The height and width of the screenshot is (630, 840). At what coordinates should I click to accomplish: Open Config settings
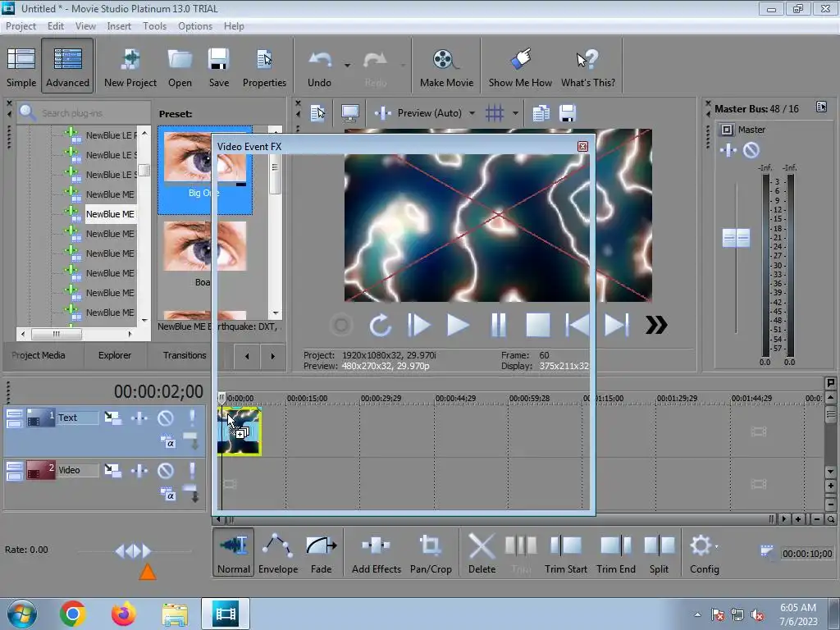[704, 553]
